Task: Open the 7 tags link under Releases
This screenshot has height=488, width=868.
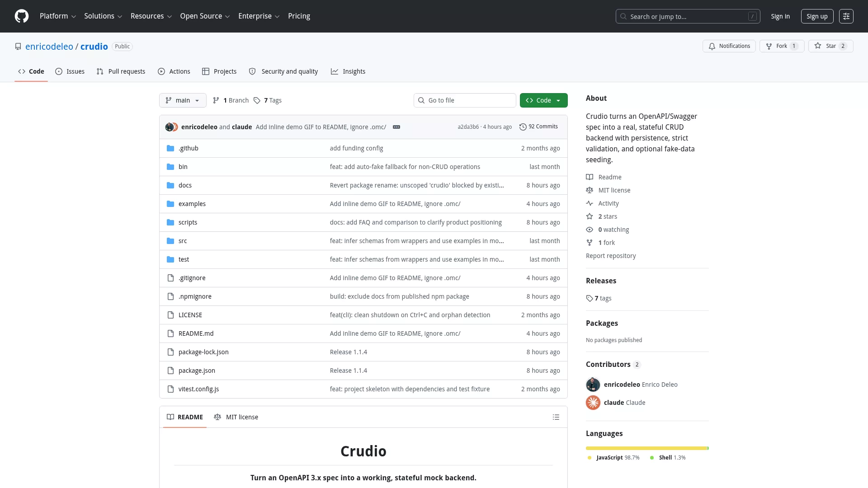Action: click(x=599, y=298)
